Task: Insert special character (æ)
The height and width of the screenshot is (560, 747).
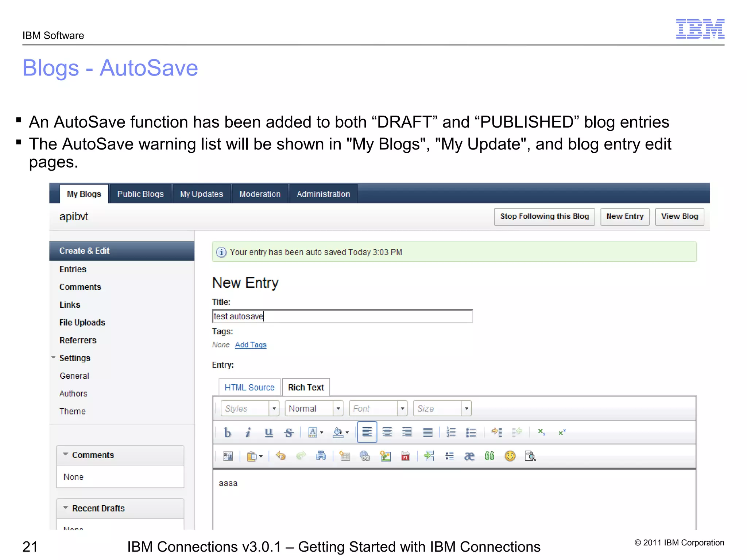Action: tap(469, 456)
